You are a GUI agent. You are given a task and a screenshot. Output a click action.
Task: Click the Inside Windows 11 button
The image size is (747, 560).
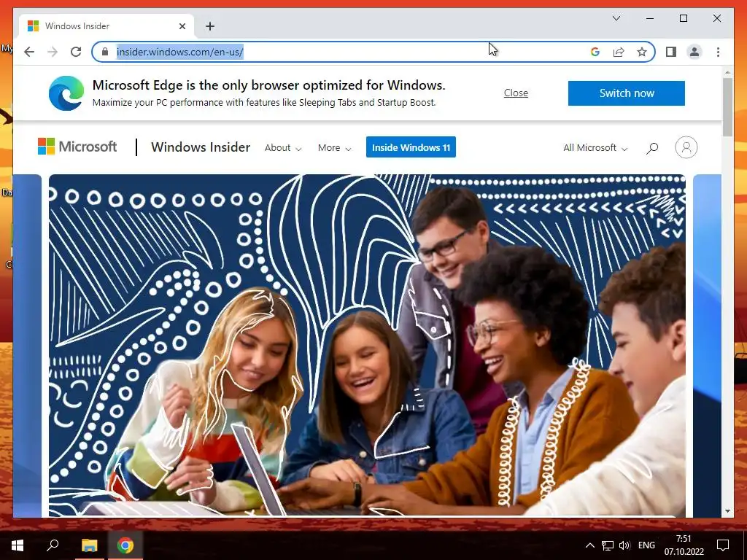[411, 147]
